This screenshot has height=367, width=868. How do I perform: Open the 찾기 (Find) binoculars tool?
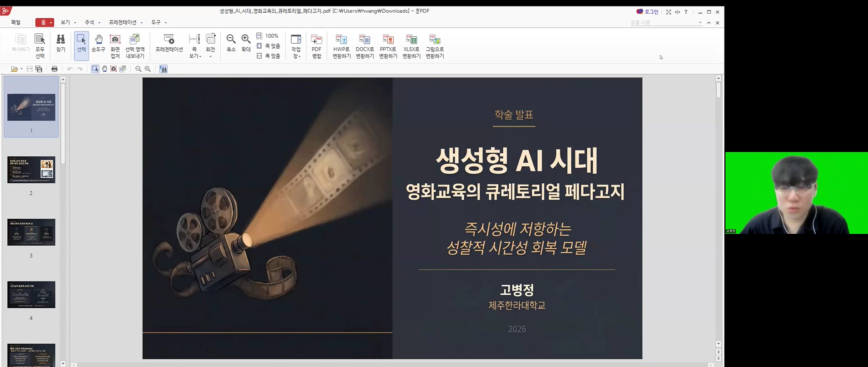[x=60, y=43]
